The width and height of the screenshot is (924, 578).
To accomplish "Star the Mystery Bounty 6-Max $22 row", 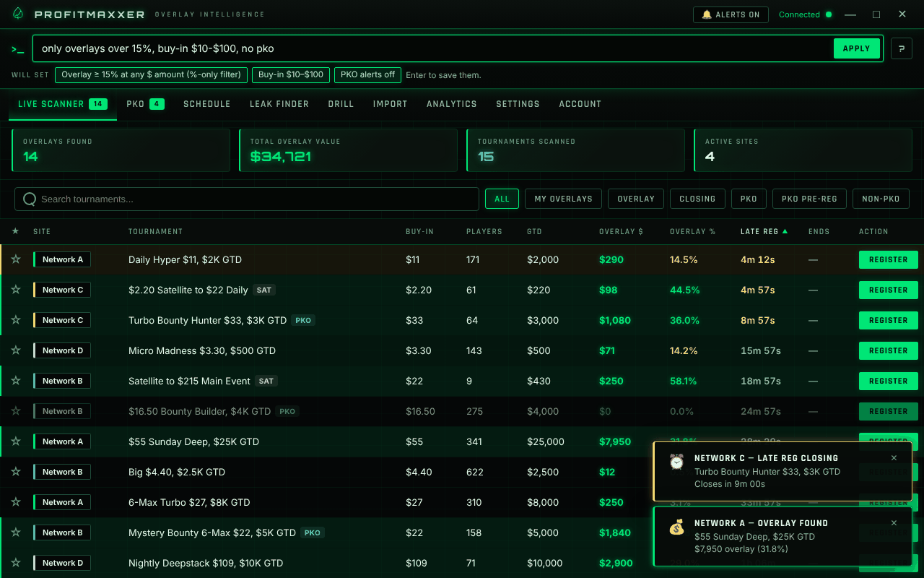I will pyautogui.click(x=16, y=532).
